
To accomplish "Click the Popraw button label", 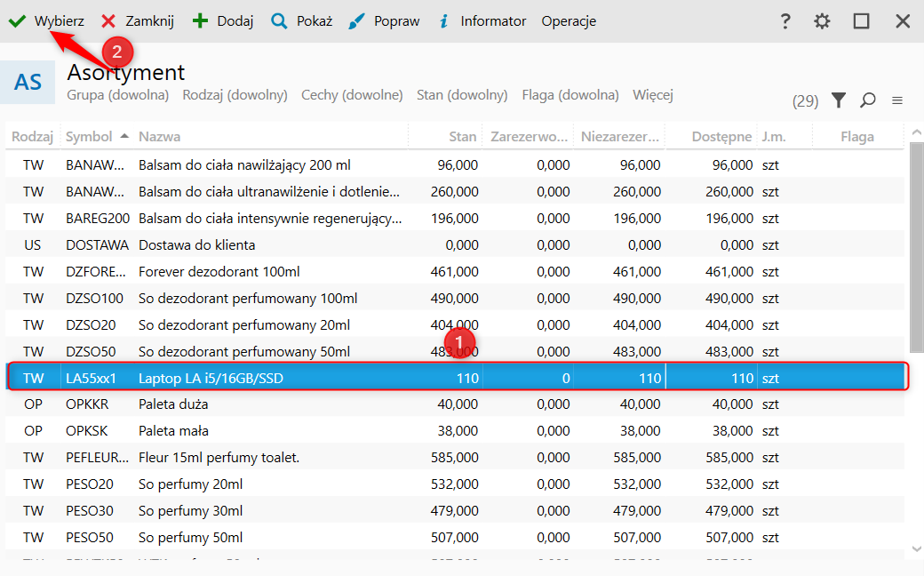I will pos(396,21).
